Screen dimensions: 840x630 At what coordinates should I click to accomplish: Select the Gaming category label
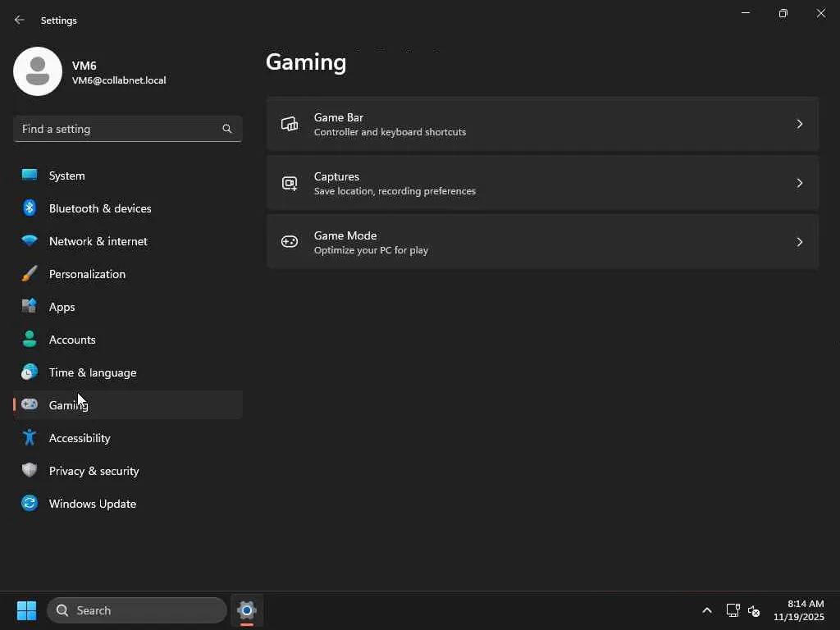67,405
